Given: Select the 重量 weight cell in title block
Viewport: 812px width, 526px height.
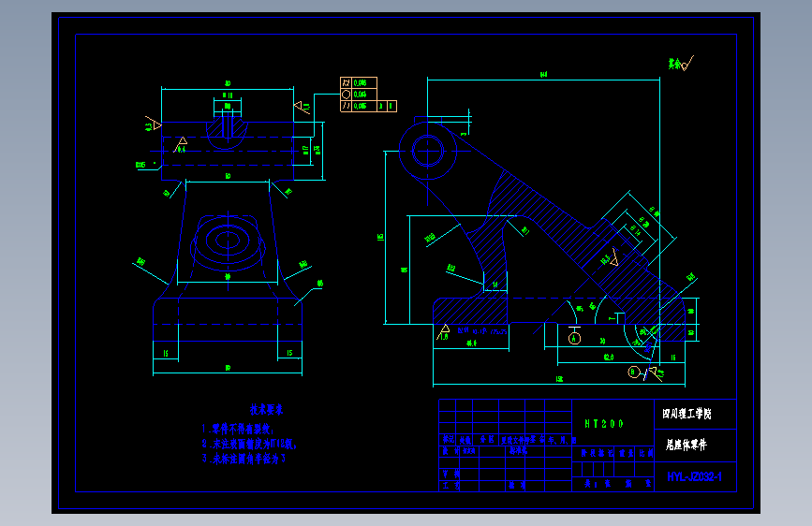Looking at the screenshot, I should click(x=625, y=454).
